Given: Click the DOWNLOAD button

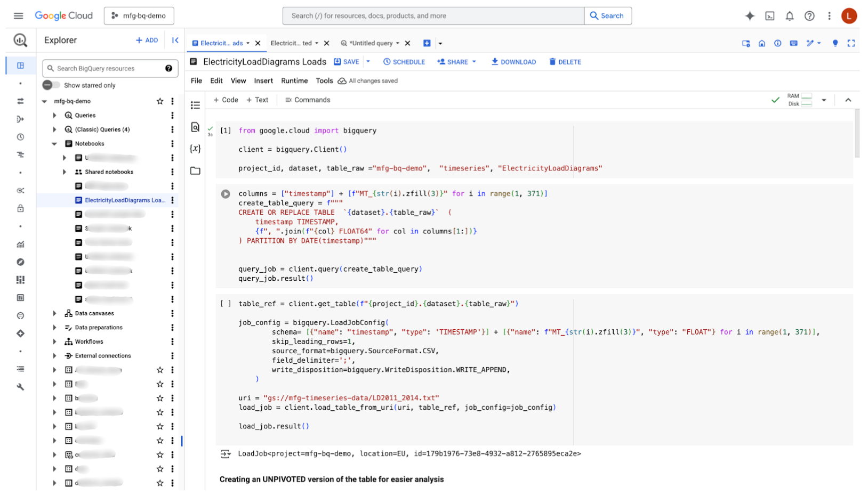Looking at the screenshot, I should pos(513,62).
